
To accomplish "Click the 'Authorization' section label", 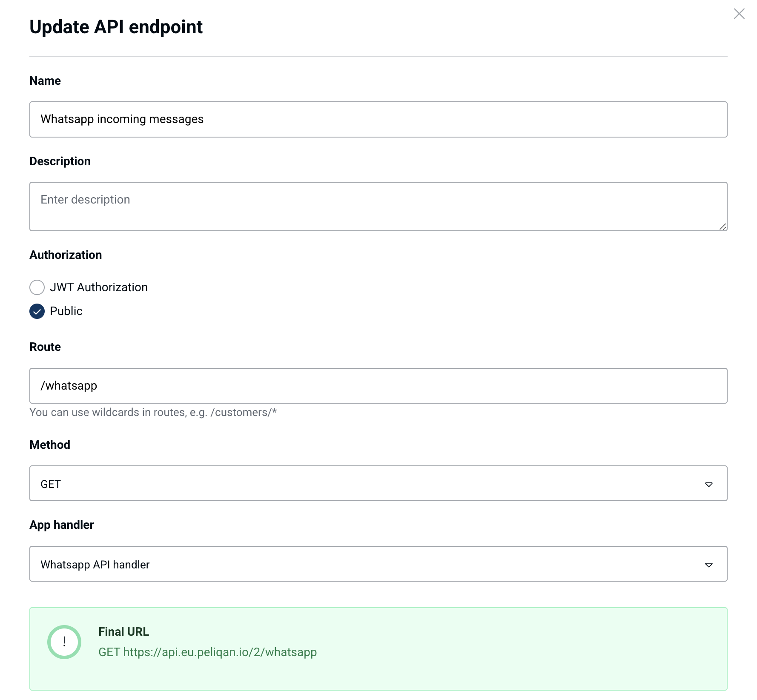I will 66,255.
